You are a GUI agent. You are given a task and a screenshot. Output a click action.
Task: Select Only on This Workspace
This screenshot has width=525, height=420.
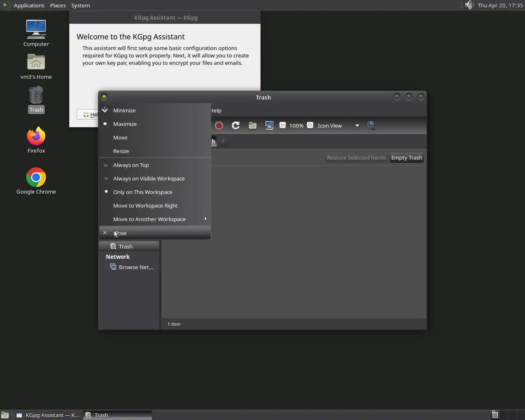pyautogui.click(x=155, y=192)
